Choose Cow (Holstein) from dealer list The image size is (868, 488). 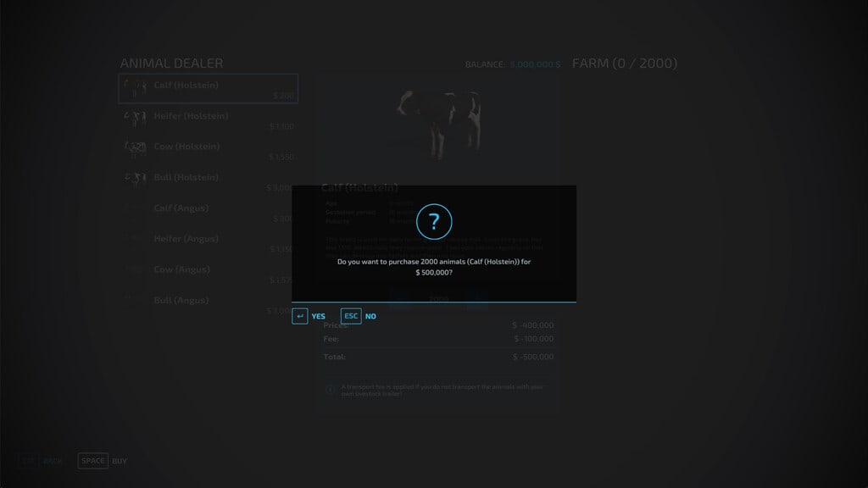point(208,150)
